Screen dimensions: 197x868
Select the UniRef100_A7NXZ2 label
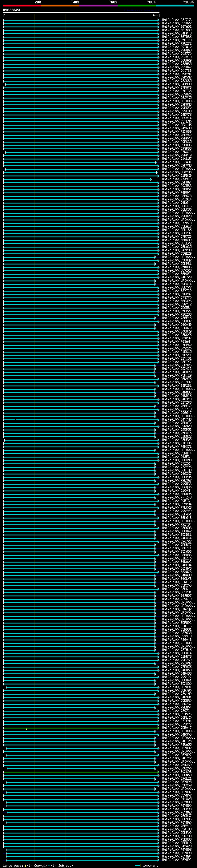(177, 152)
